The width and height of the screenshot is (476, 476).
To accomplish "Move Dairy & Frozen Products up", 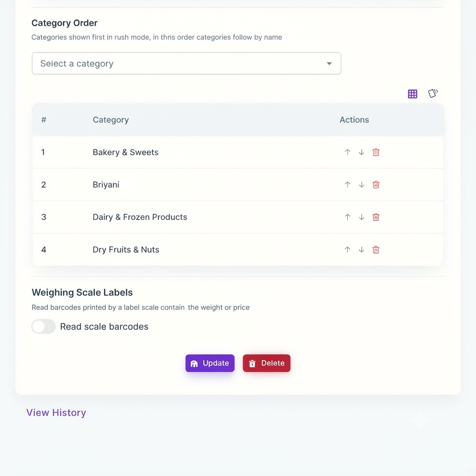I will (347, 217).
